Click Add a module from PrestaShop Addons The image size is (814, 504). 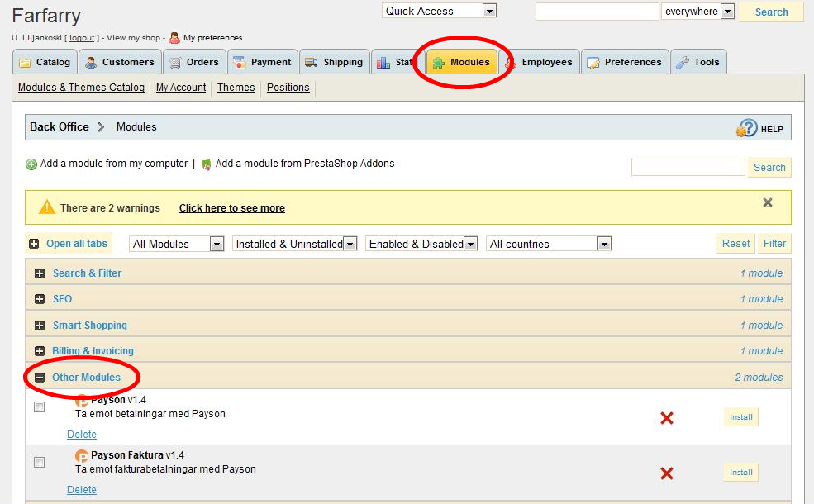[305, 164]
